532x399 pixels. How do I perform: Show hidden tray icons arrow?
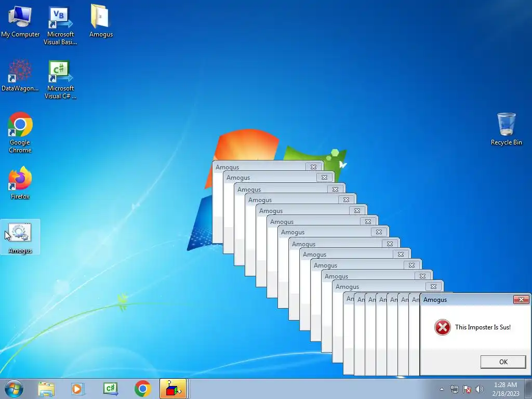tap(442, 389)
